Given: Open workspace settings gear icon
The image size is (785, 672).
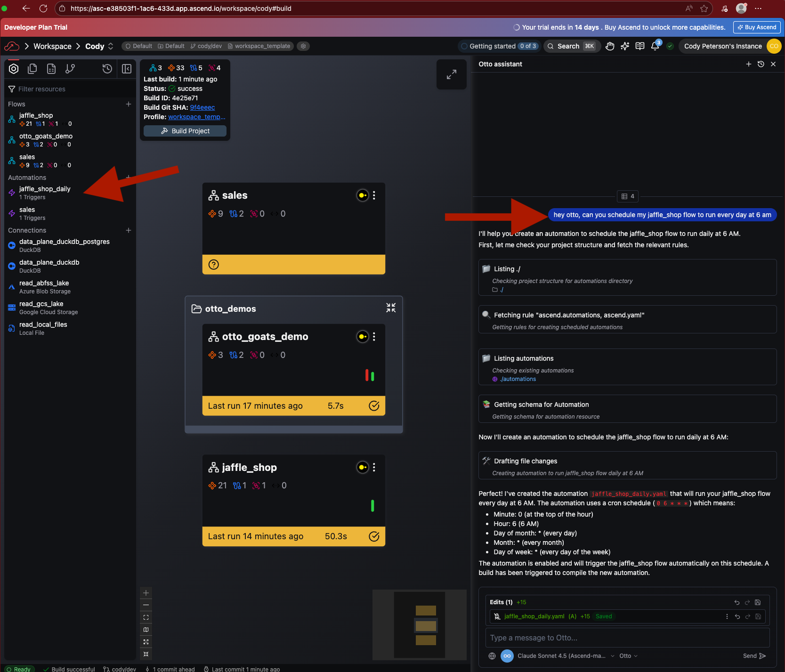Looking at the screenshot, I should [303, 46].
